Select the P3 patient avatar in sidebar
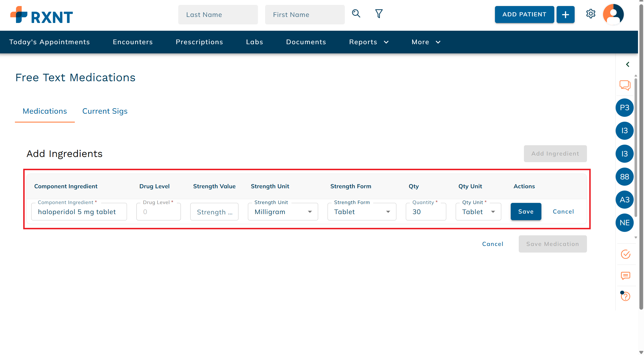This screenshot has width=644, height=355. (625, 108)
